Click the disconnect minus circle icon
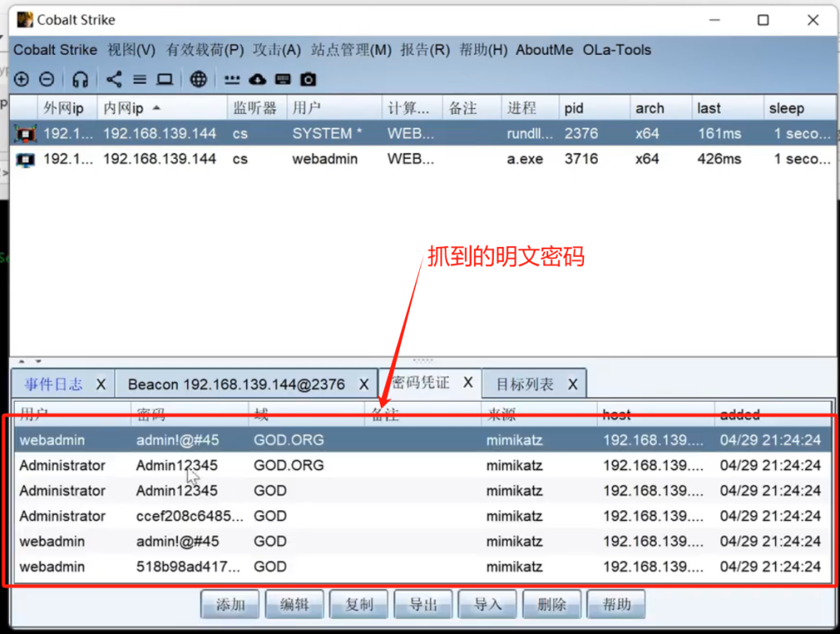 coord(47,80)
